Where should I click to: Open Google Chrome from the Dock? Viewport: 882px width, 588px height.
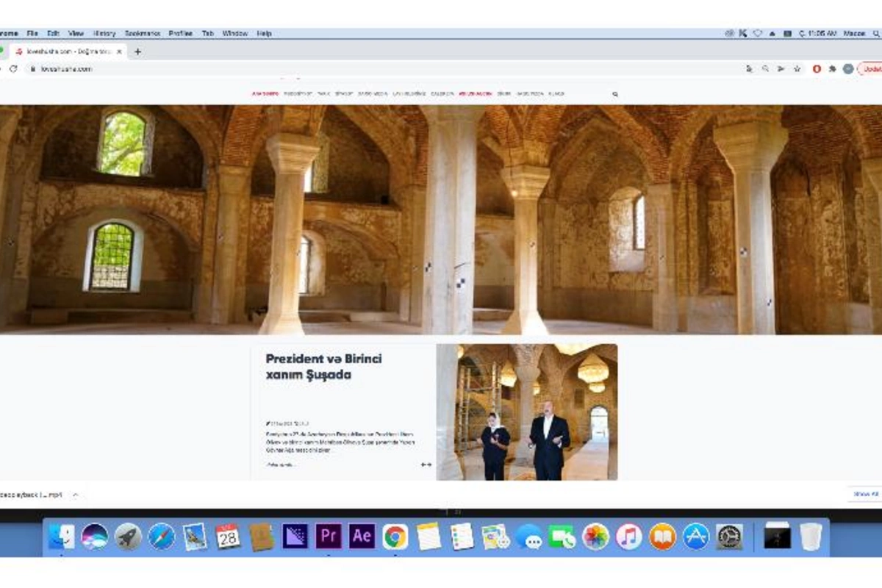click(395, 537)
